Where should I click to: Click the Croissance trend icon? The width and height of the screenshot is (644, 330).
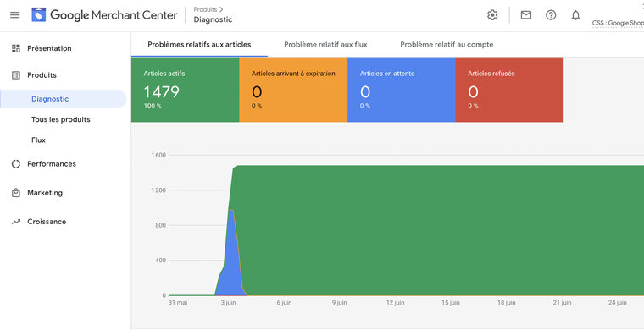click(16, 222)
